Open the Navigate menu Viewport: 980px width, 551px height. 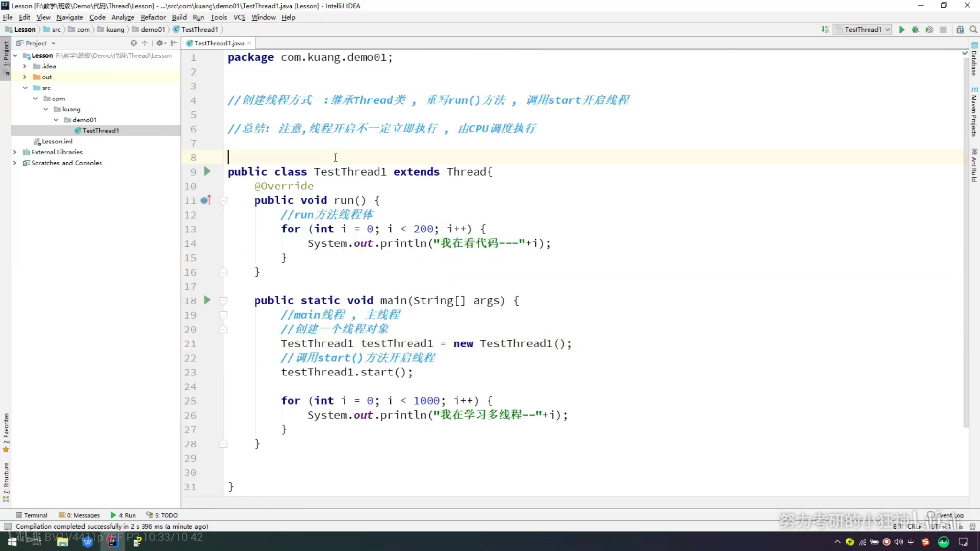(x=70, y=17)
